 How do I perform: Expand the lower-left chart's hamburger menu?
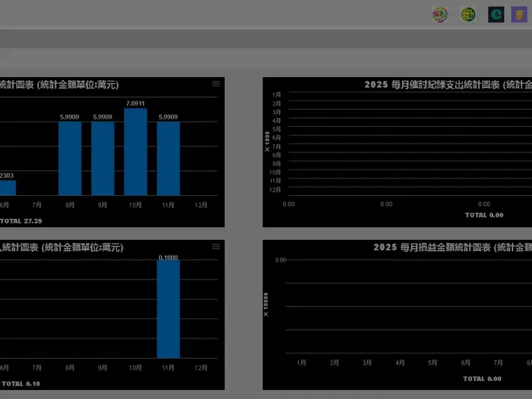216,247
